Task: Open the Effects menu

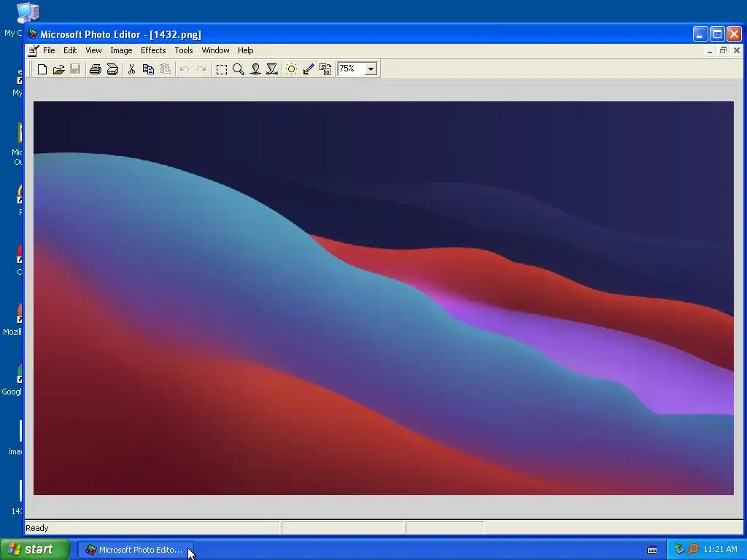Action: point(153,50)
